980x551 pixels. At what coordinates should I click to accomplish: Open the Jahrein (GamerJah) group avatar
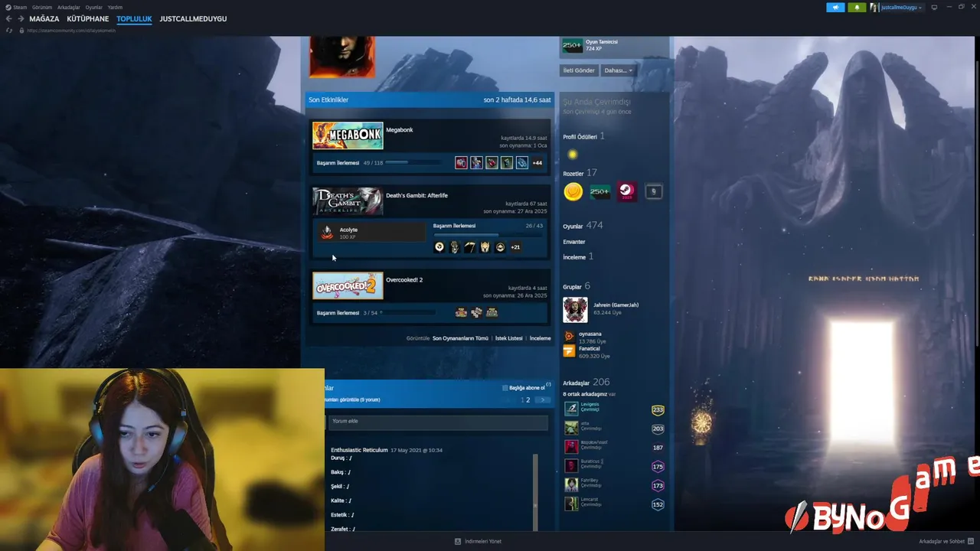[575, 310]
